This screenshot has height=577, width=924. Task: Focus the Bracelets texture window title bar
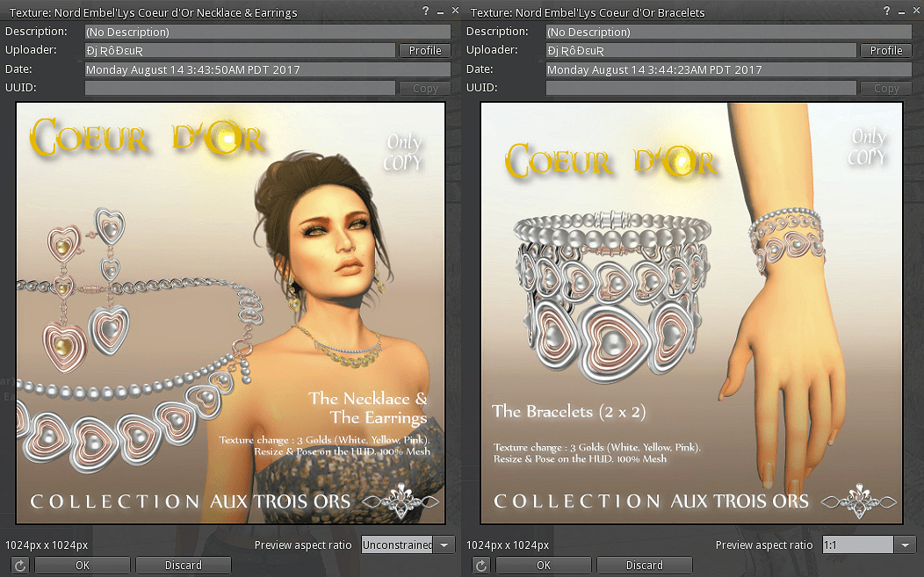click(x=615, y=12)
